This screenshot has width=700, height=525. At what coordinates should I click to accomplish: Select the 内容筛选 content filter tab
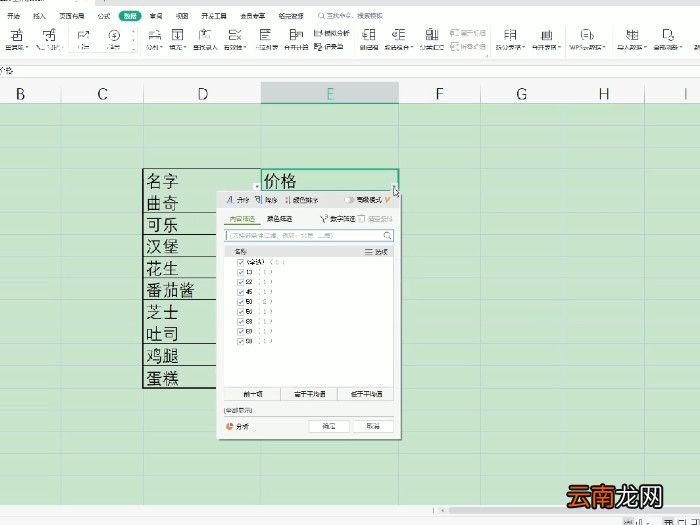(242, 219)
